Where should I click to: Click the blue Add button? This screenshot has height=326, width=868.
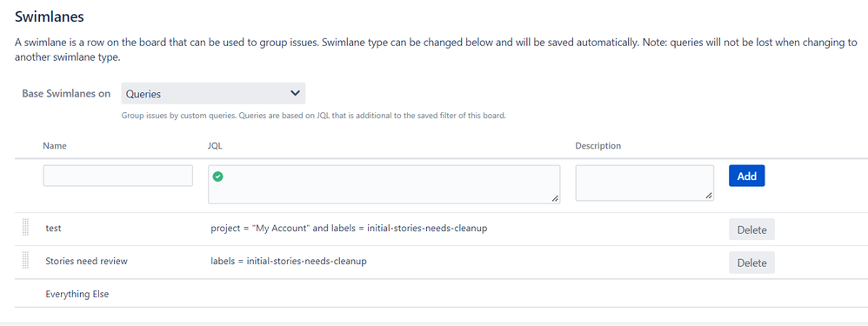[x=747, y=176]
